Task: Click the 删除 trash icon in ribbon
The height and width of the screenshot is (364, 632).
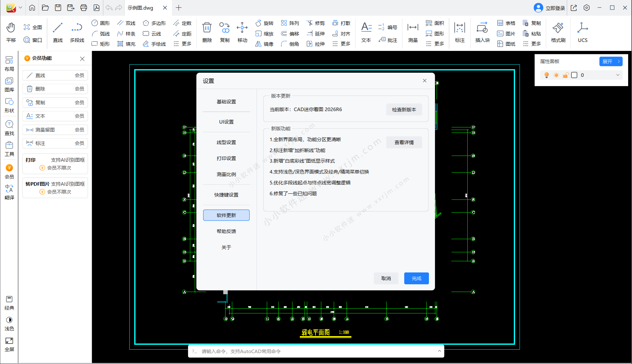Action: point(207,28)
